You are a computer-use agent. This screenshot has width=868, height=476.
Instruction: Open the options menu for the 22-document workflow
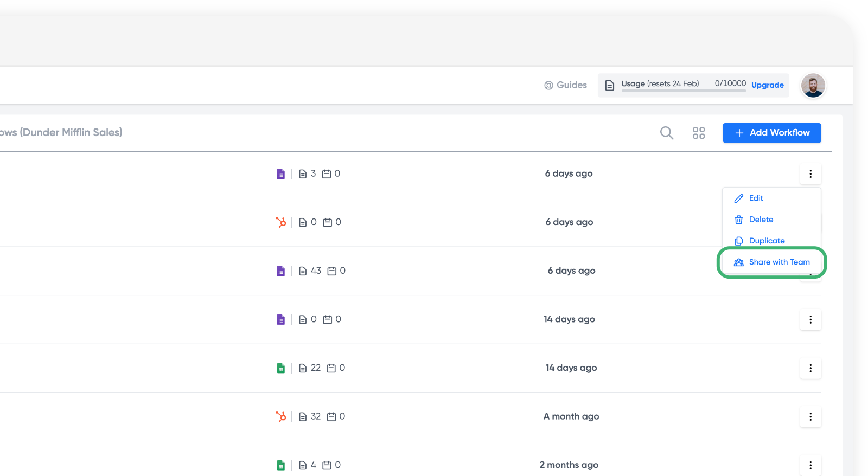click(810, 368)
